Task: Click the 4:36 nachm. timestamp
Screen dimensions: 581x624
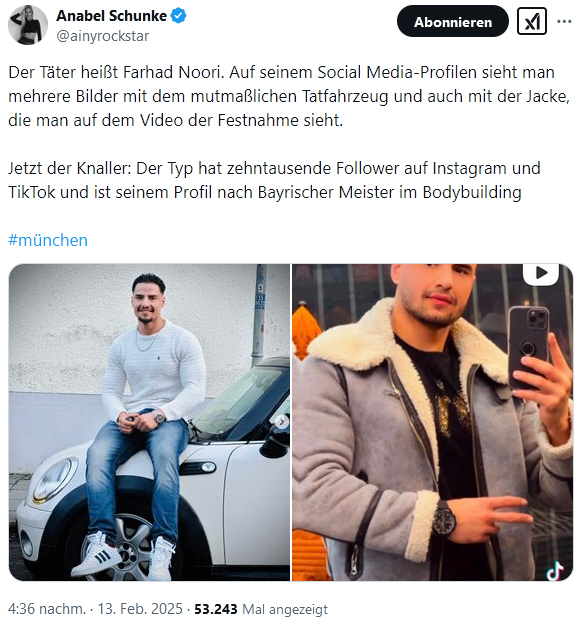Action: (x=47, y=609)
